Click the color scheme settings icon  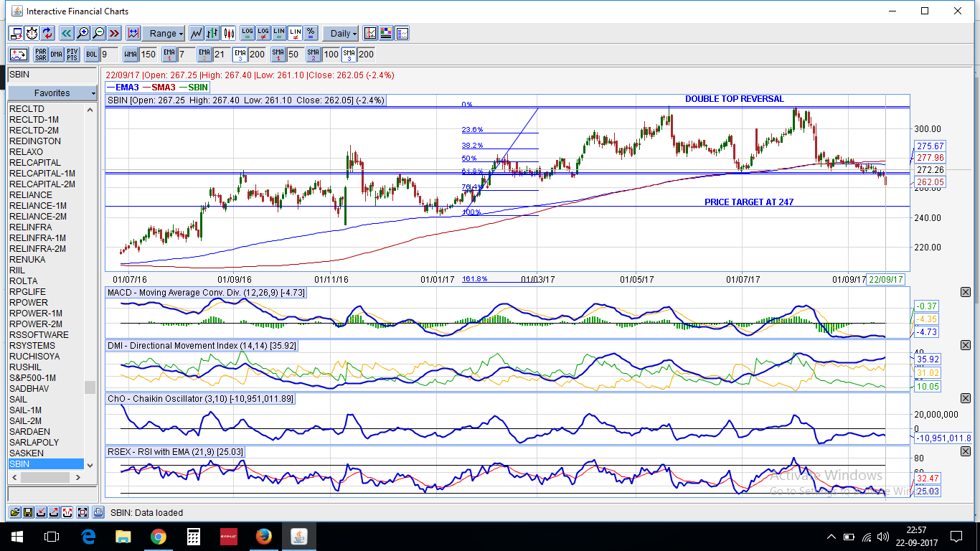tap(386, 33)
